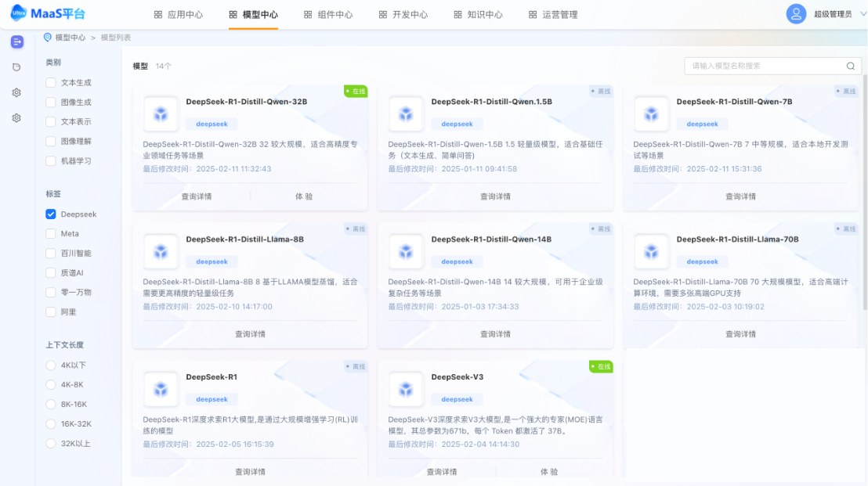Select the 4K以下 context length radio
This screenshot has height=486, width=868.
click(x=51, y=365)
